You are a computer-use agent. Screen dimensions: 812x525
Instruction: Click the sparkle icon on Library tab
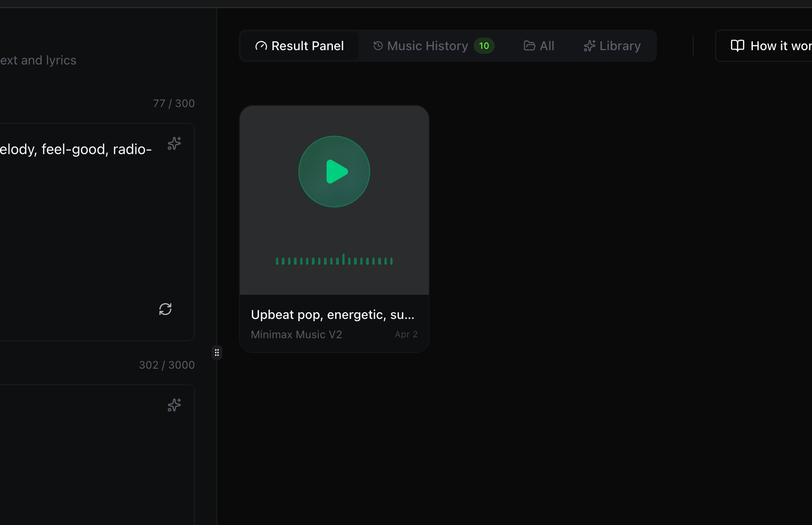coord(589,46)
